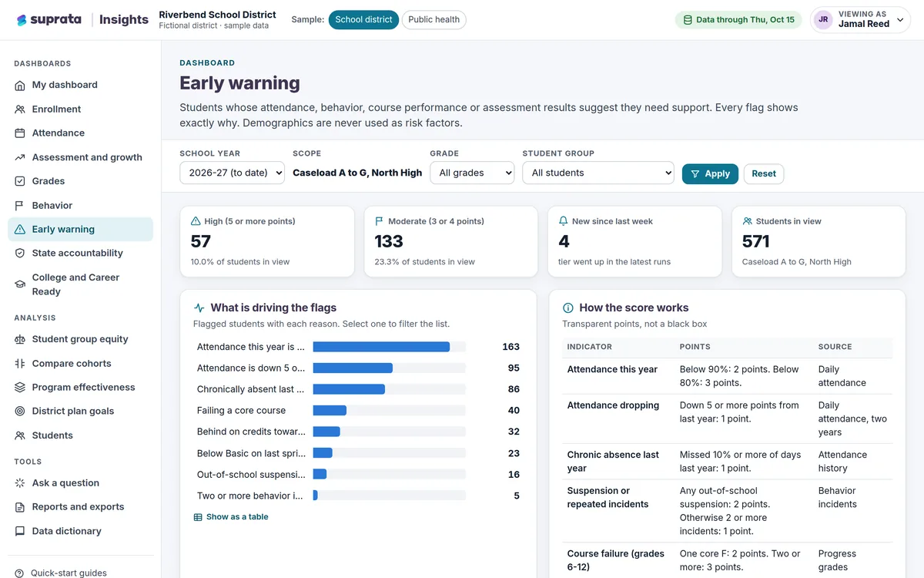
Task: Click the District plan goals target icon
Action: coord(20,412)
